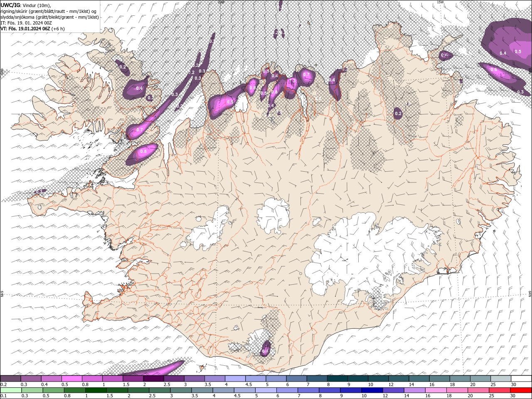Click the '20W' longitude label at the top edge

(221, 2)
